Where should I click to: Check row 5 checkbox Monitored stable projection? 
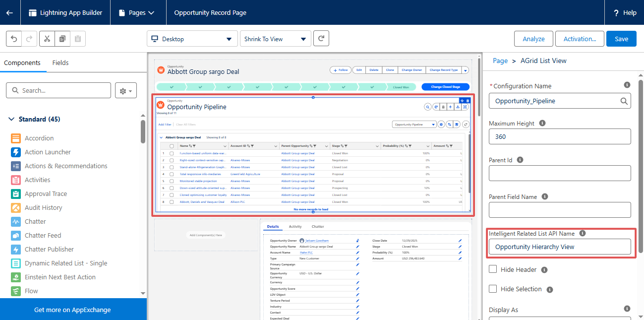click(x=172, y=181)
